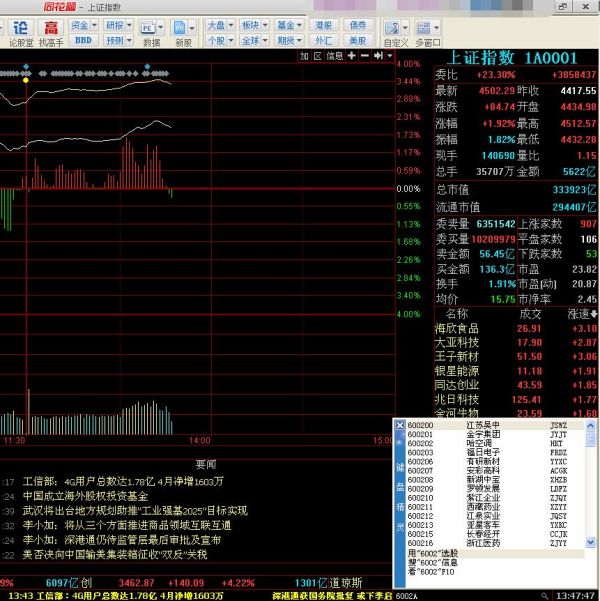
Task: Open news 中国成立海外股权投资基金
Action: [85, 496]
